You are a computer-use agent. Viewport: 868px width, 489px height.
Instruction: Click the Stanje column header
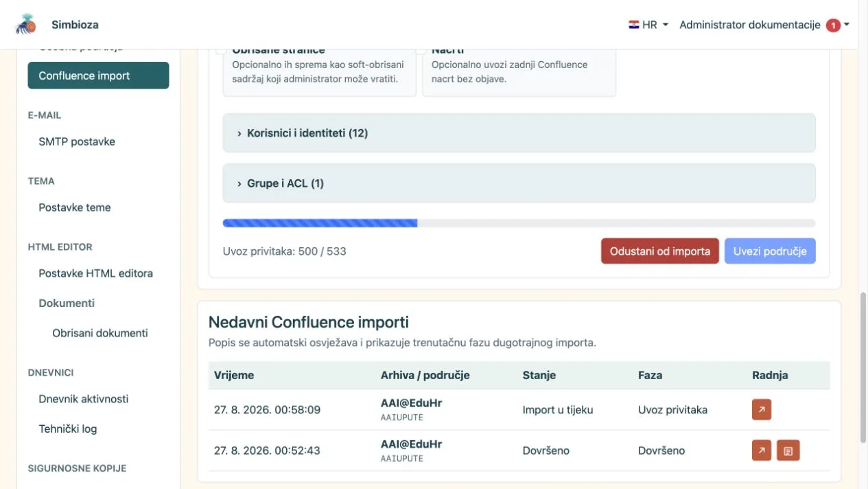tap(539, 375)
